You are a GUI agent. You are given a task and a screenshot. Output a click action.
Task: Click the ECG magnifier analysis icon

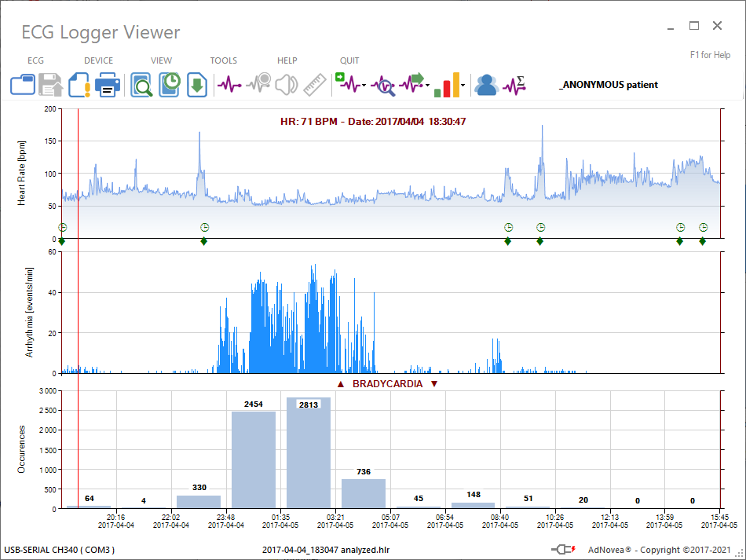pyautogui.click(x=383, y=86)
